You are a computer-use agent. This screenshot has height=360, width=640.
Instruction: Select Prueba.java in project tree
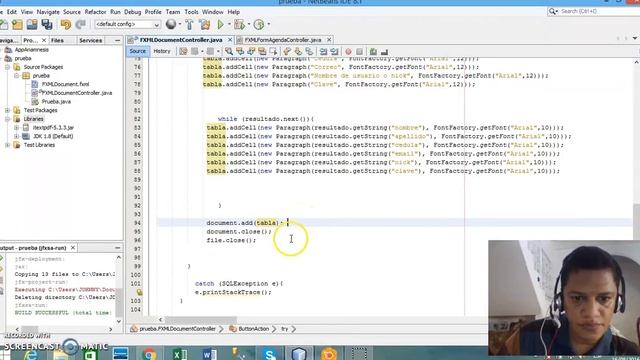coord(56,102)
